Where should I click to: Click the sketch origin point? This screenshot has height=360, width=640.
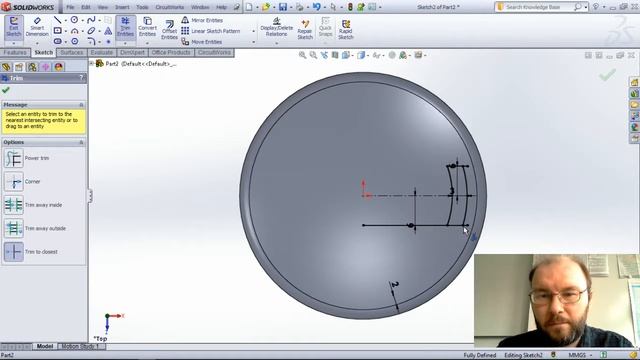pos(364,196)
